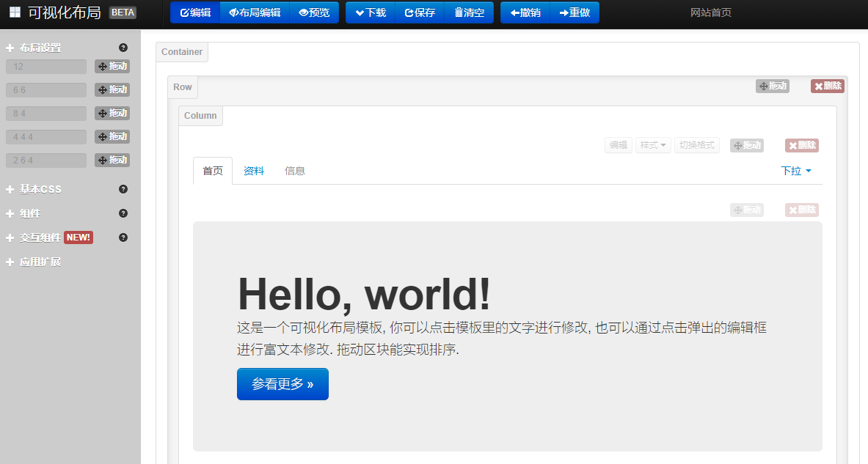868x464 pixels.
Task: Open the 样式 dropdown
Action: click(x=654, y=145)
